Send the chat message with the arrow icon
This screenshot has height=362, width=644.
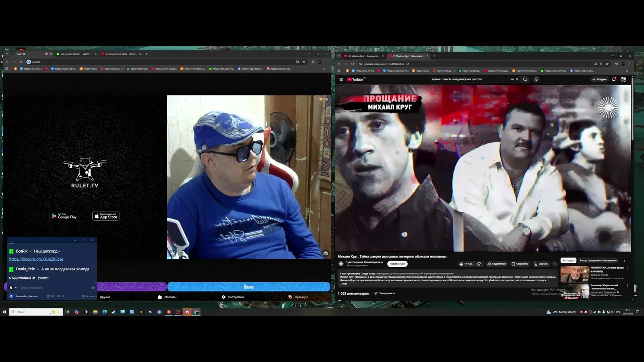93,288
